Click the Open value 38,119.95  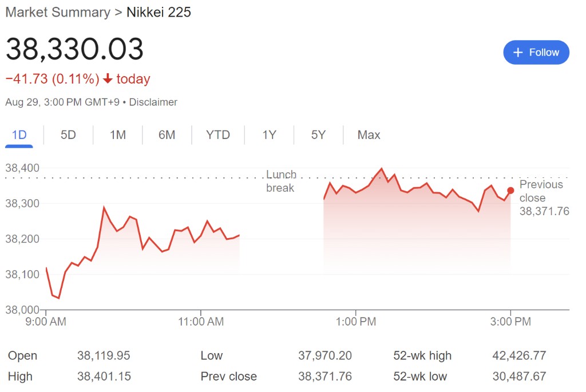click(x=104, y=356)
